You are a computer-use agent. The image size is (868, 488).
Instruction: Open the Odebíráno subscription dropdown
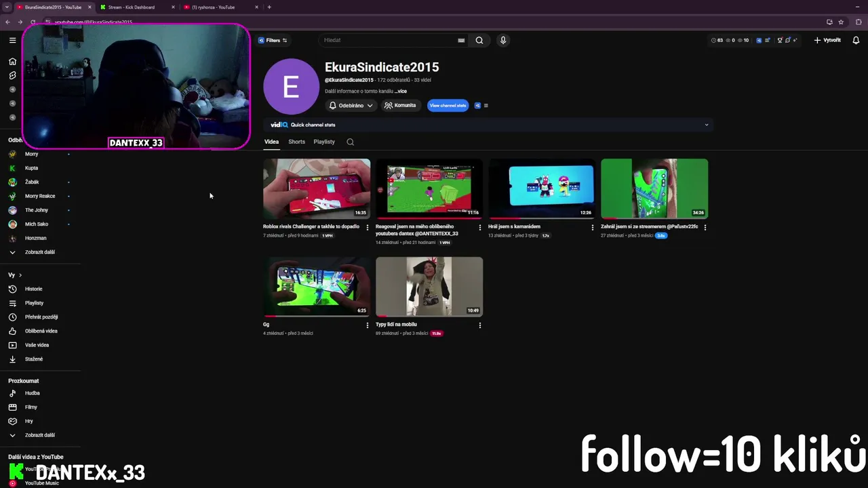[351, 106]
